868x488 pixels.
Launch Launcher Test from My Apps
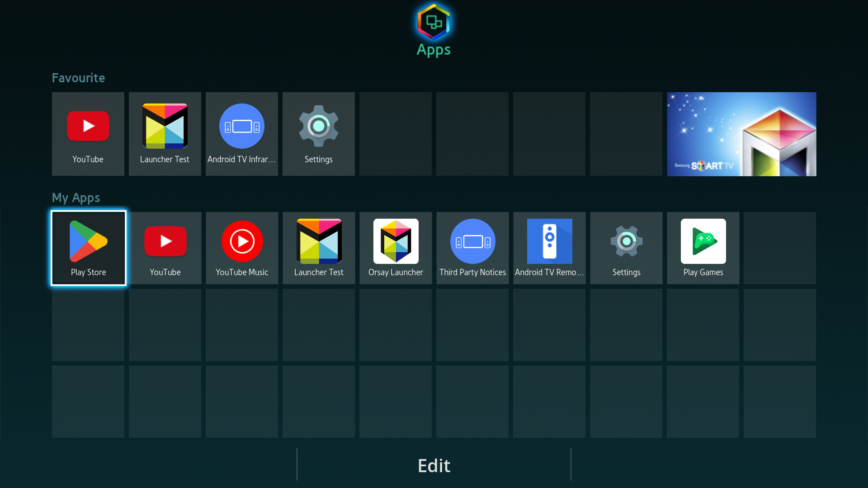319,248
